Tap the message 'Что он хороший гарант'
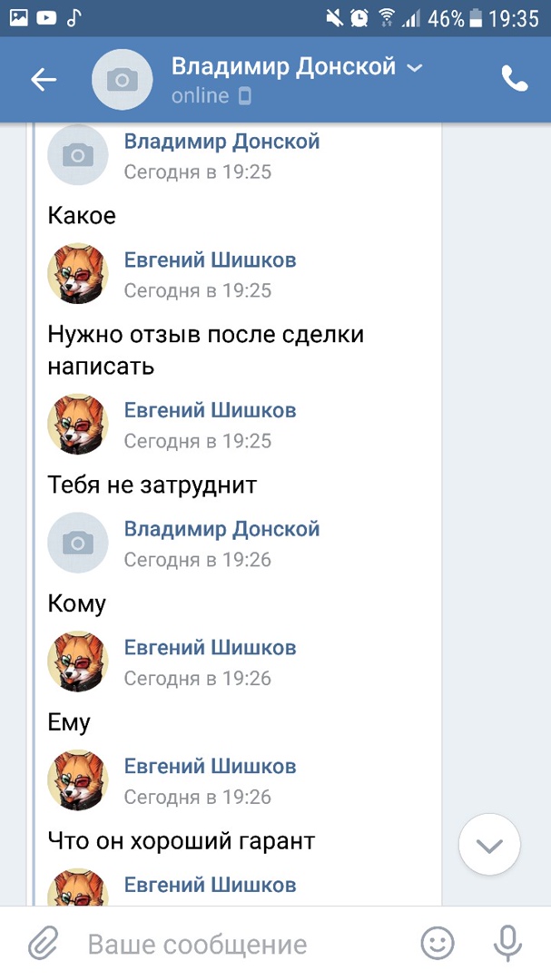This screenshot has height=980, width=551. 181,841
